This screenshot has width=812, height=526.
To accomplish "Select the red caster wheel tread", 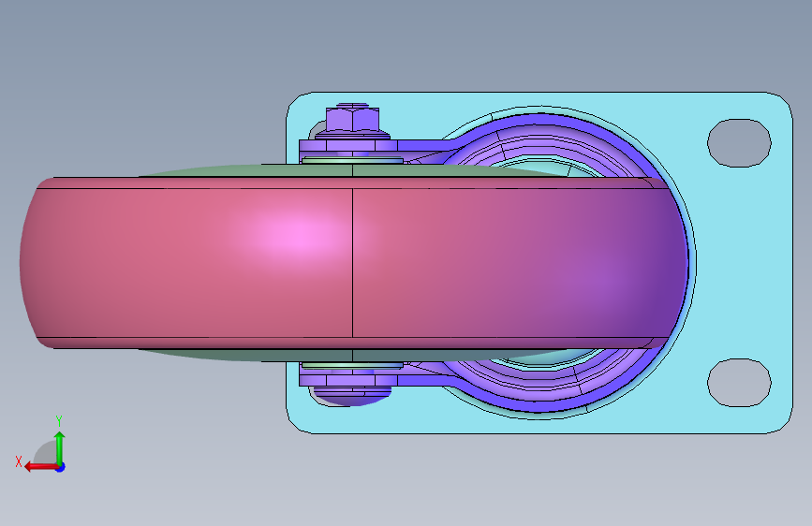I will pyautogui.click(x=354, y=262).
